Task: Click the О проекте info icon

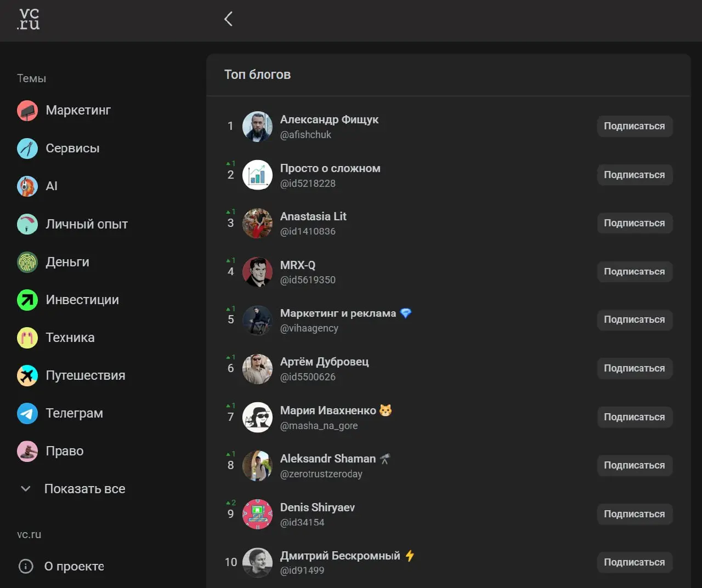Action: 26,566
